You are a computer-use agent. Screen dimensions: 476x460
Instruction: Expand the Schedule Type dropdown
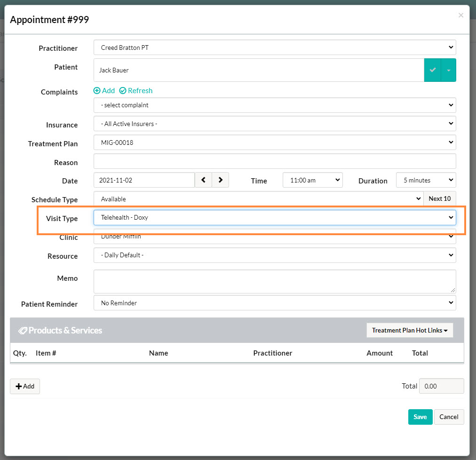(x=259, y=199)
